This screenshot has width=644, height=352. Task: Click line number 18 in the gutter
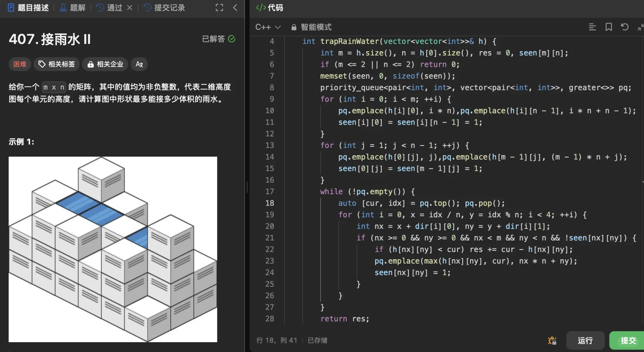tap(270, 203)
